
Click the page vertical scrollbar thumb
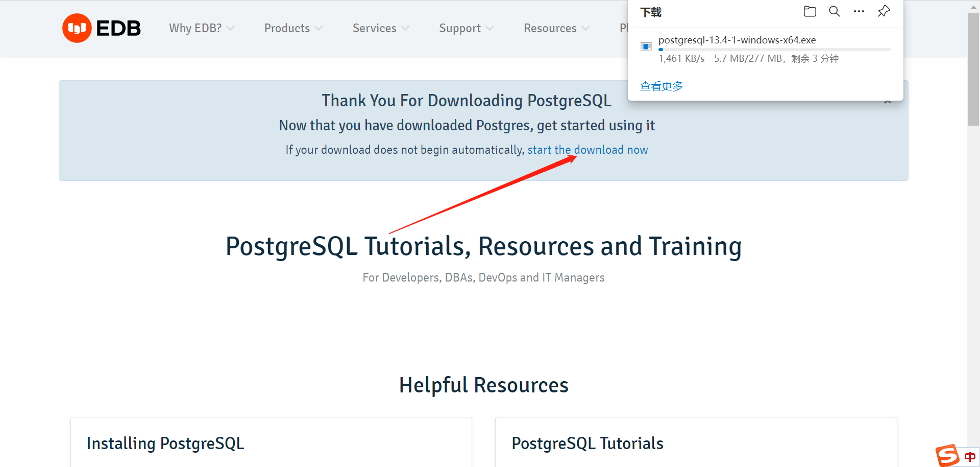pyautogui.click(x=973, y=69)
